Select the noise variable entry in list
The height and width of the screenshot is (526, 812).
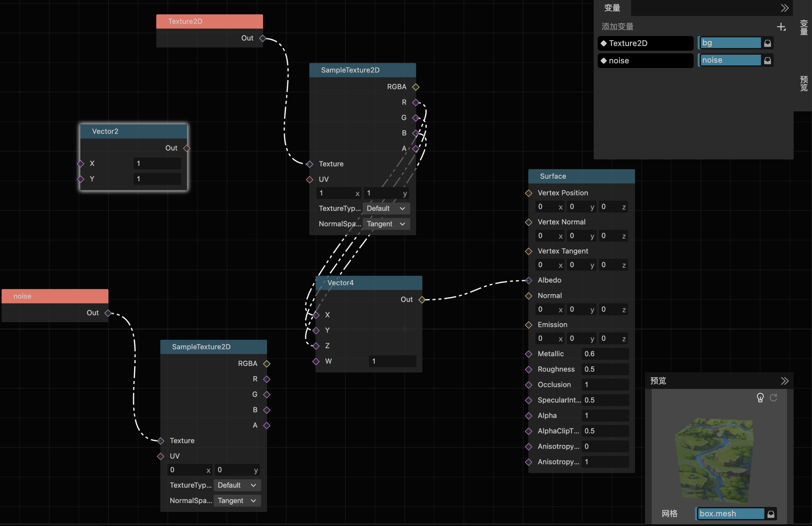[645, 61]
